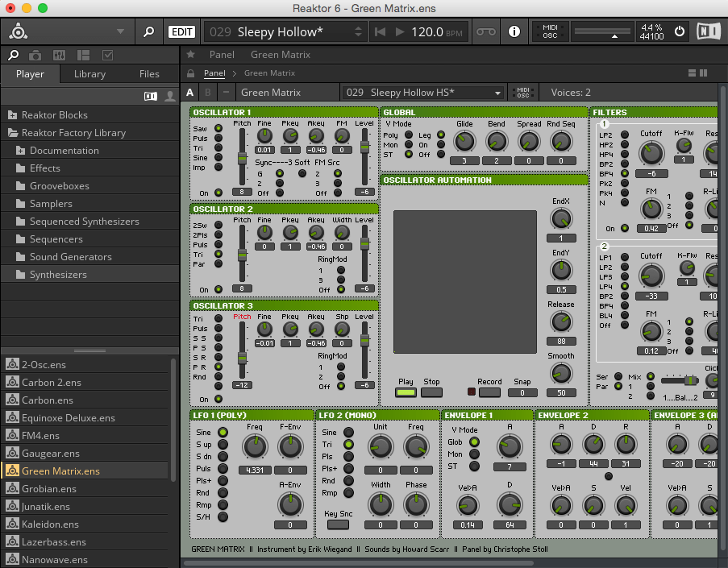Click the Glide knob in Global
This screenshot has width=728, height=568.
tap(464, 141)
